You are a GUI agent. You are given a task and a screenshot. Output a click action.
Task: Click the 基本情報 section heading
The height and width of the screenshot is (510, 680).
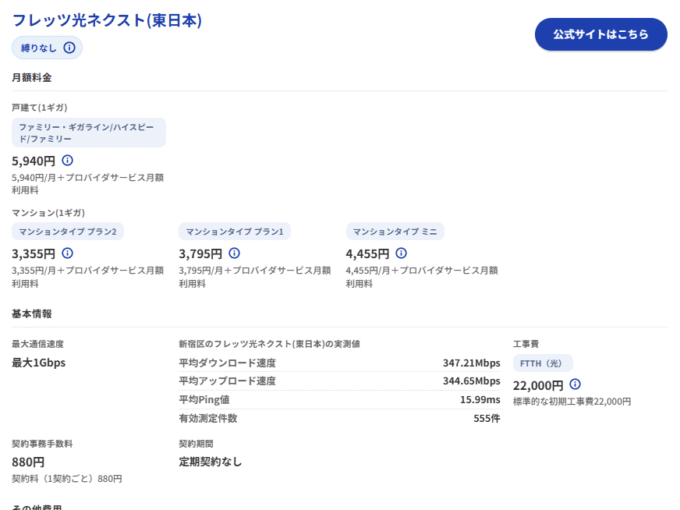(32, 314)
